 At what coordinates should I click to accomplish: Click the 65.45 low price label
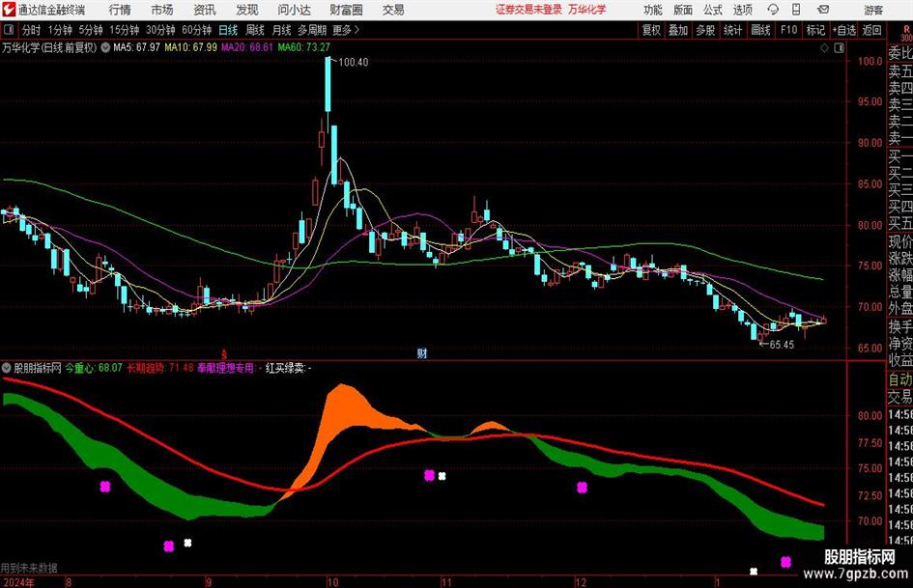(x=782, y=345)
